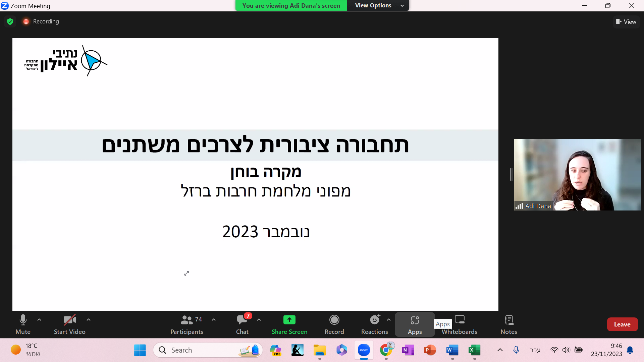Open the Chat panel
This screenshot has width=644, height=362.
tap(242, 324)
